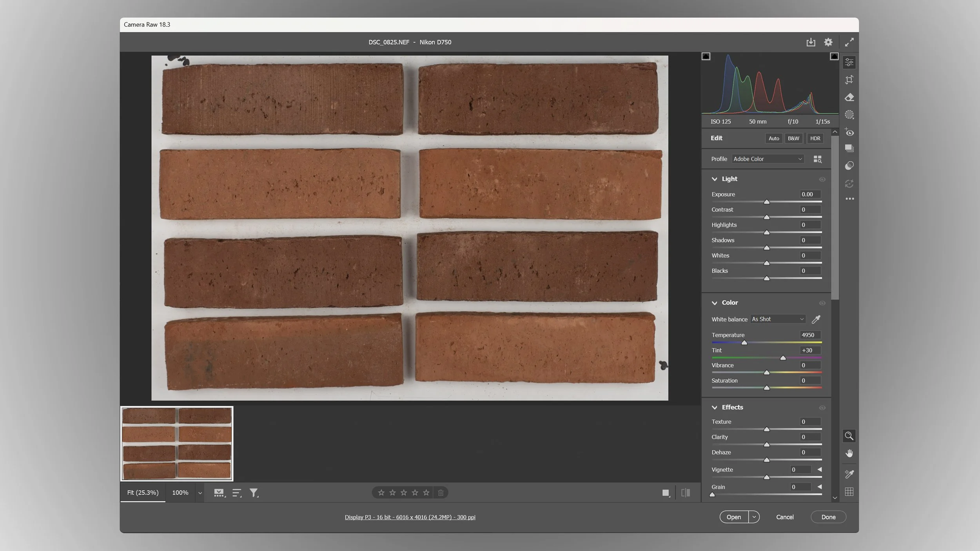Select the Zoom magnifier tool
Screen dimensions: 980x551
click(849, 436)
